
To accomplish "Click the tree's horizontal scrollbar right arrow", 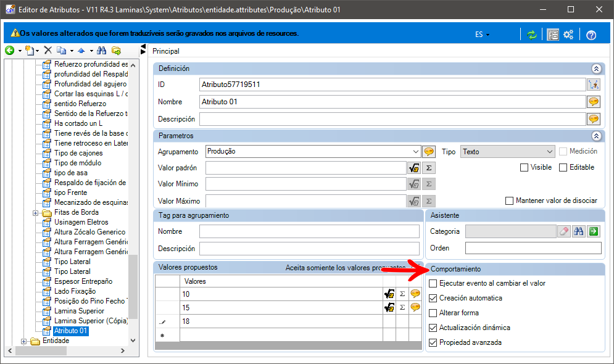I will tap(123, 350).
